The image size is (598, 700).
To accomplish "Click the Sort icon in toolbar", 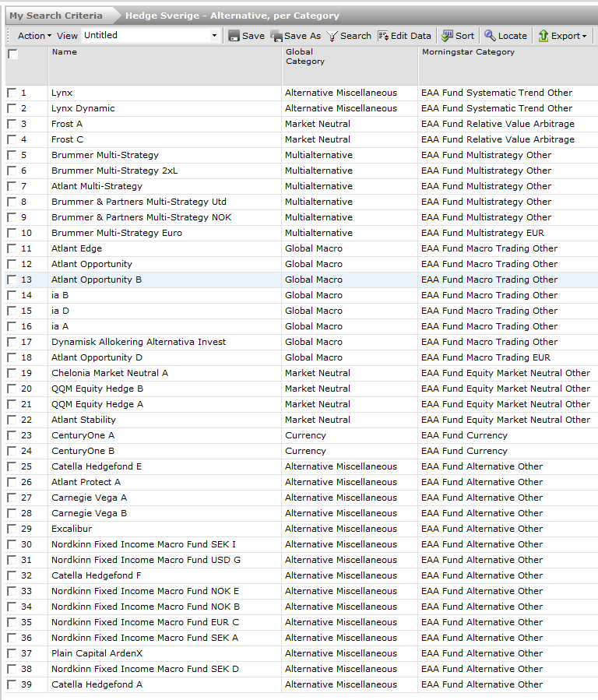I will (447, 36).
